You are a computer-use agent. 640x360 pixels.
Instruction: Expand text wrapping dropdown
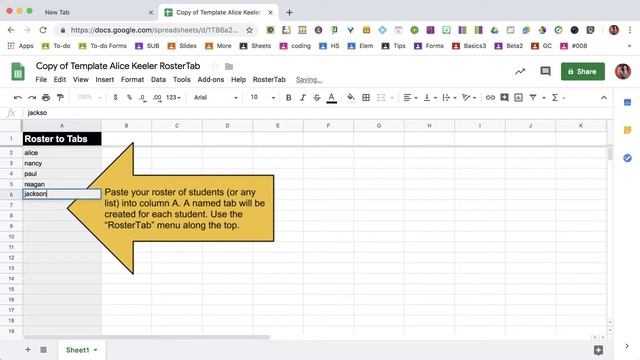coord(449,98)
